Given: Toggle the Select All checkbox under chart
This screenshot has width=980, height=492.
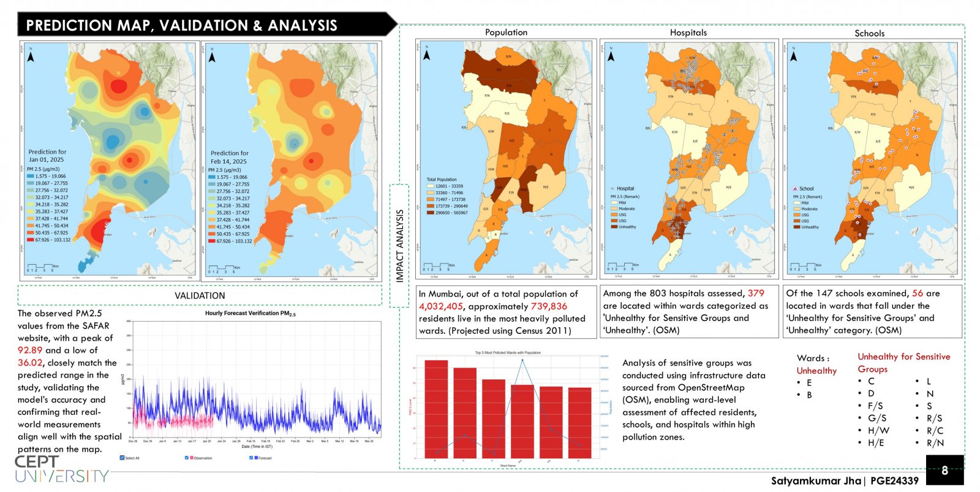Looking at the screenshot, I should pos(122,458).
